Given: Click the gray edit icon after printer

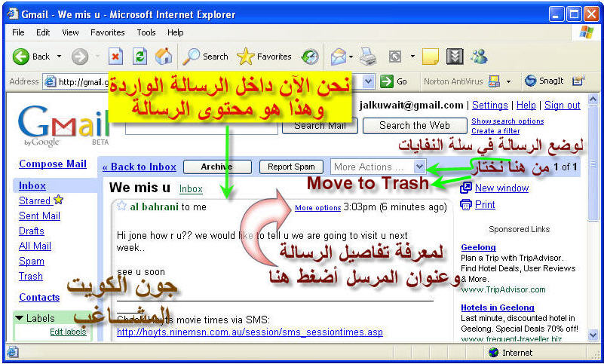Looking at the screenshot, I should pos(395,57).
